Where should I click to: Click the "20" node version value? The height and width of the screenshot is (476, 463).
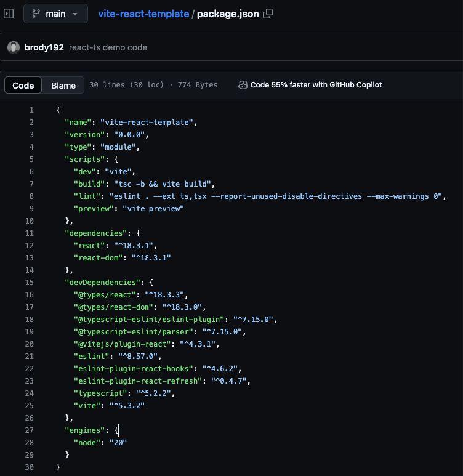[118, 443]
